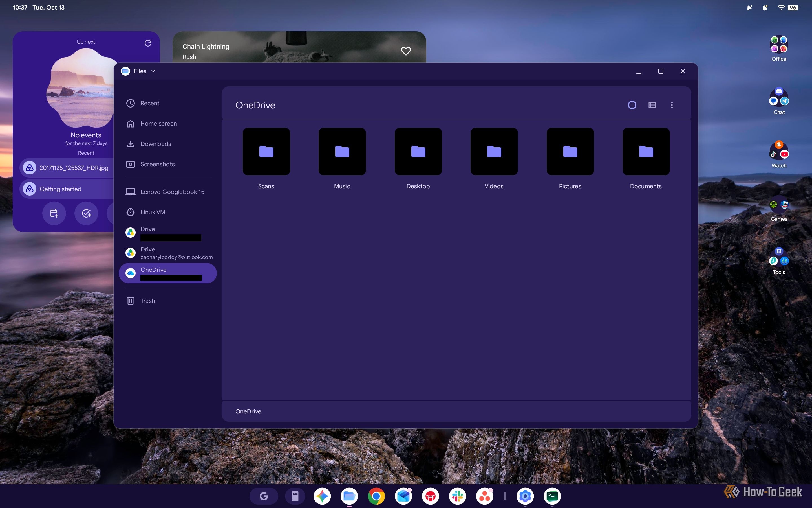Open Drive for zacharylboddy@outlook.com
This screenshot has height=508, width=812.
pos(168,253)
